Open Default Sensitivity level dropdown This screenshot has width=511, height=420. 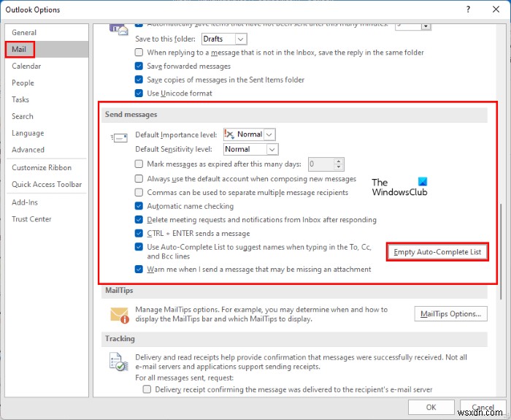272,149
